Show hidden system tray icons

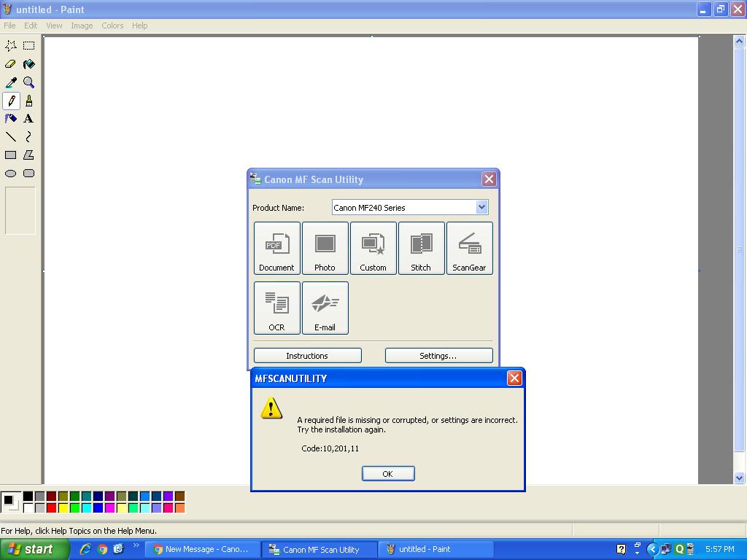click(653, 549)
